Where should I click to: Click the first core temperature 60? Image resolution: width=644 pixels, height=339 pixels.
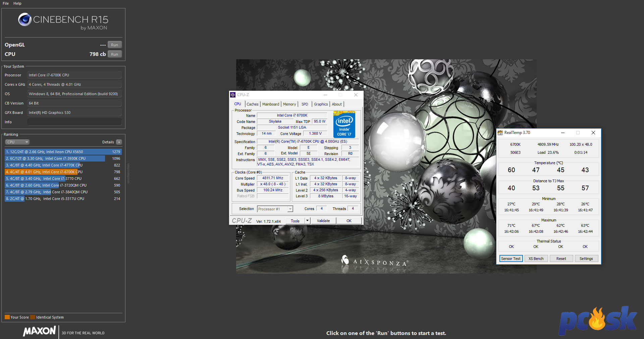coord(512,170)
